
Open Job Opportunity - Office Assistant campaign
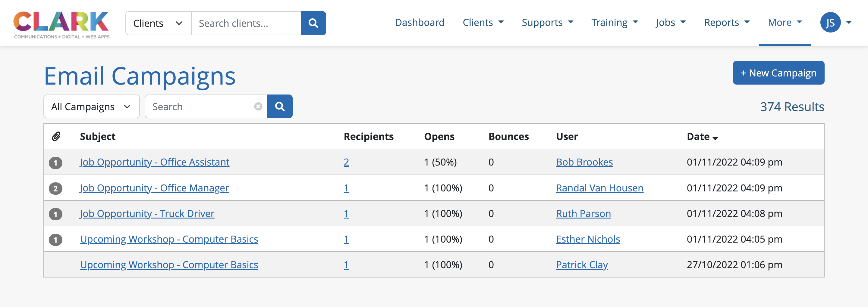pyautogui.click(x=155, y=162)
